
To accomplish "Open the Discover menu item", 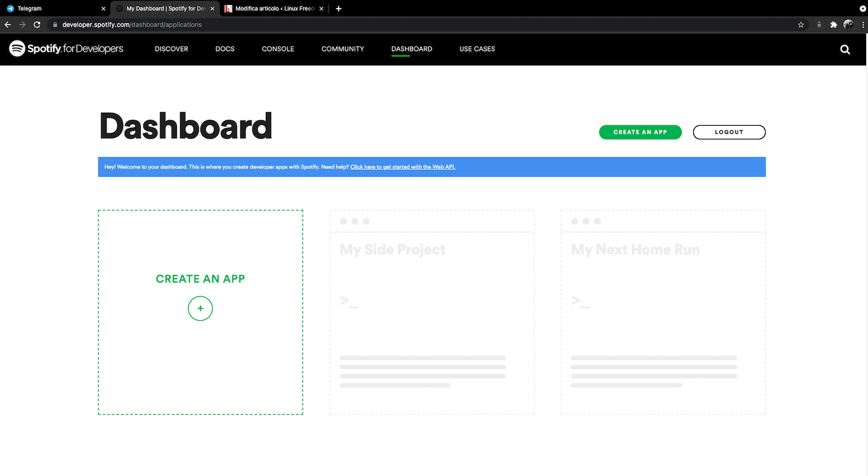I will pyautogui.click(x=172, y=49).
